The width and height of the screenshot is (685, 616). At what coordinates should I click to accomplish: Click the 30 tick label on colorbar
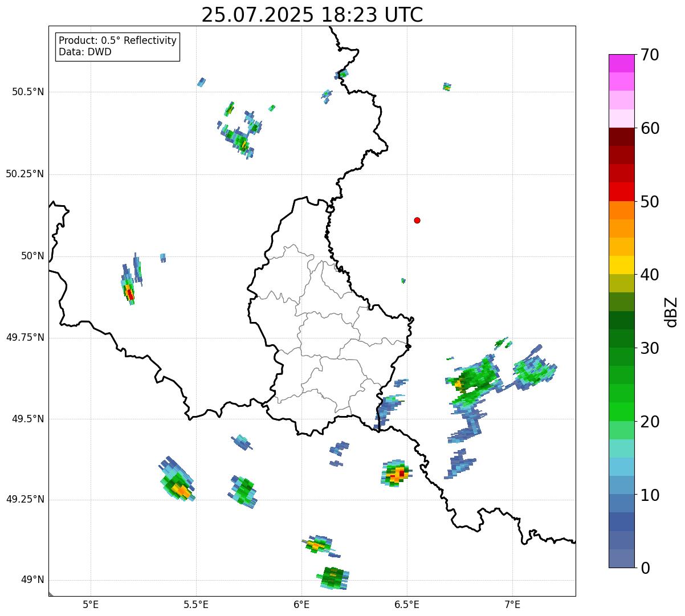pos(650,348)
